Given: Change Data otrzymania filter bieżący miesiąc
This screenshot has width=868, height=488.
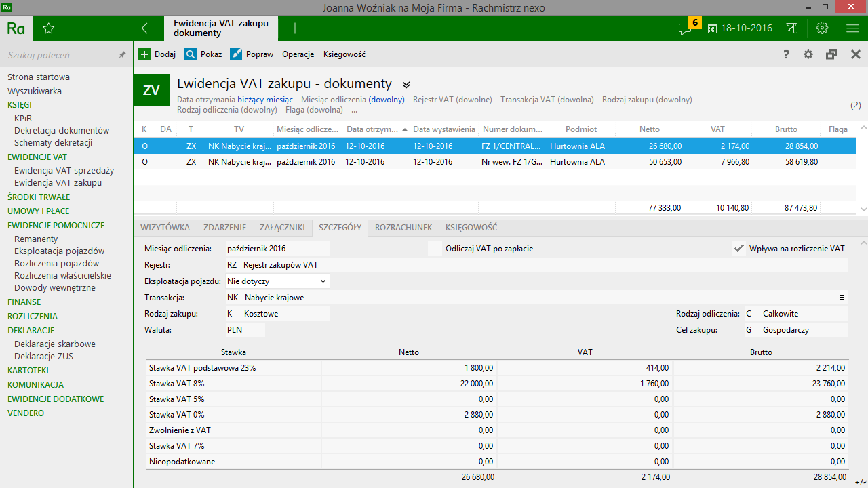Looking at the screenshot, I should pyautogui.click(x=265, y=100).
